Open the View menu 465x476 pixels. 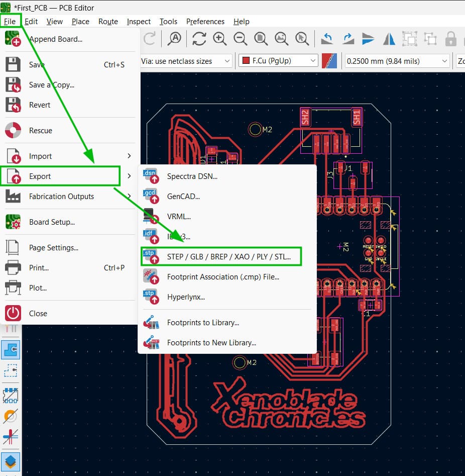(x=55, y=22)
